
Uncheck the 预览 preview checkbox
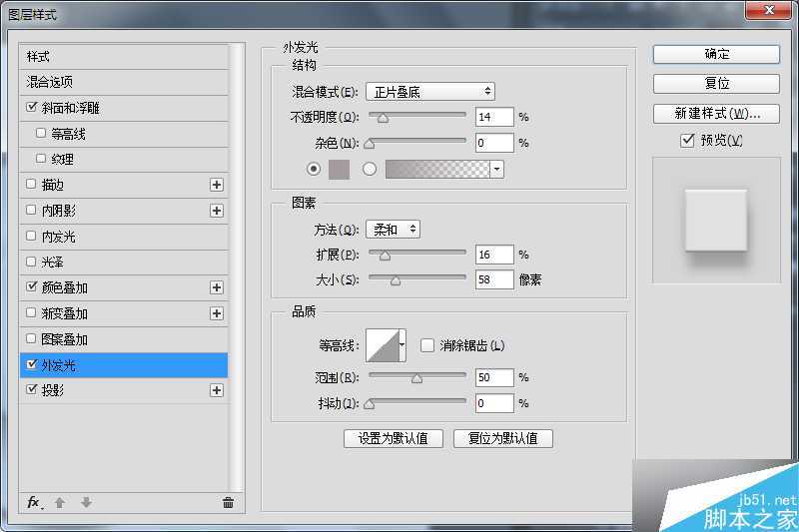coord(687,141)
